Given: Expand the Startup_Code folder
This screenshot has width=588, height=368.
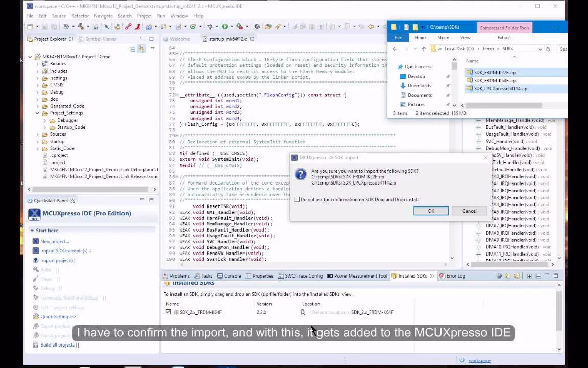Looking at the screenshot, I should [45, 127].
